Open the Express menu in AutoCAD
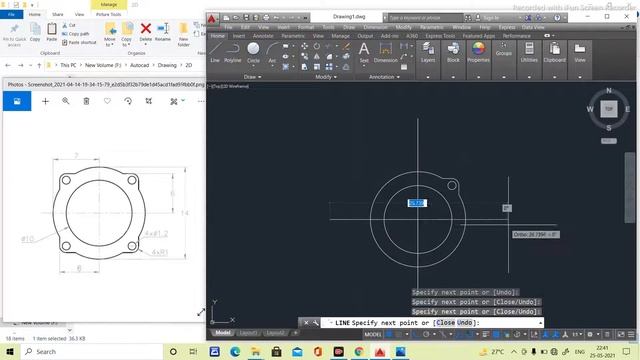Image resolution: width=640 pixels, height=360 pixels. coord(507,27)
